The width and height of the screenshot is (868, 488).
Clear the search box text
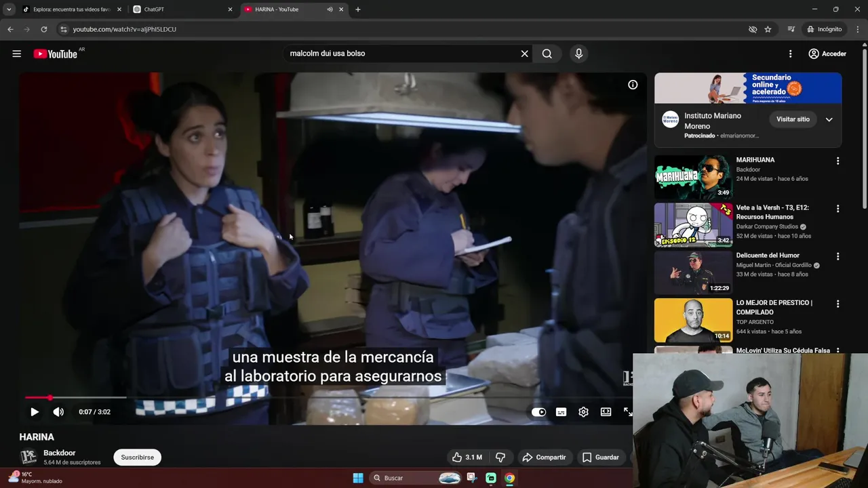pos(524,54)
